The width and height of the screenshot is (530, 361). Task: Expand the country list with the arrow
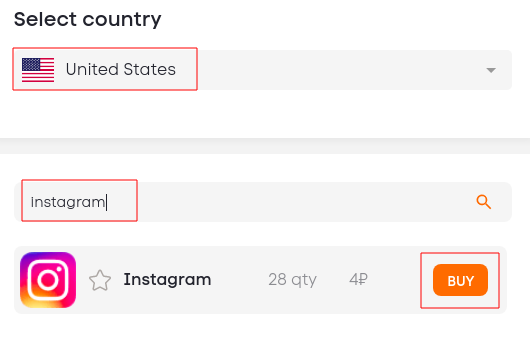491,70
